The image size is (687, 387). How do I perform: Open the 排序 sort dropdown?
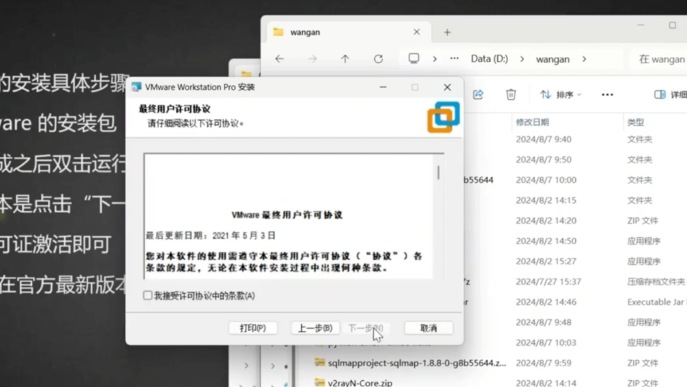561,95
